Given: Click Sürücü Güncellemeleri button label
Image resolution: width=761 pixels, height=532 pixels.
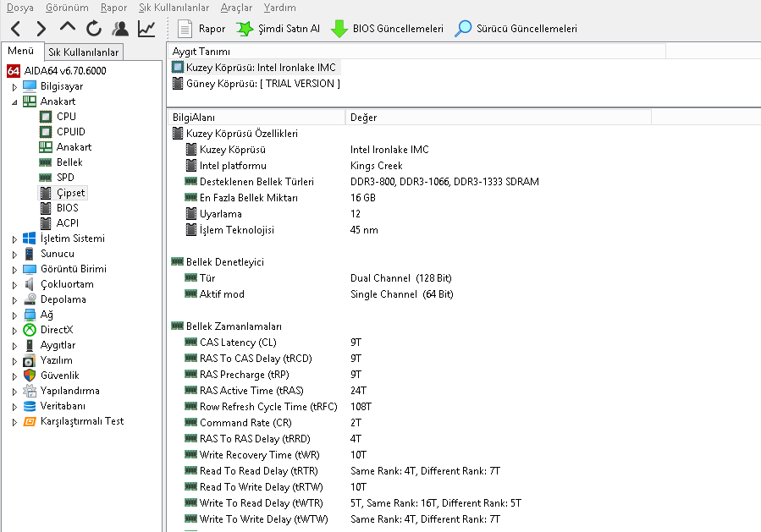Looking at the screenshot, I should (x=527, y=29).
